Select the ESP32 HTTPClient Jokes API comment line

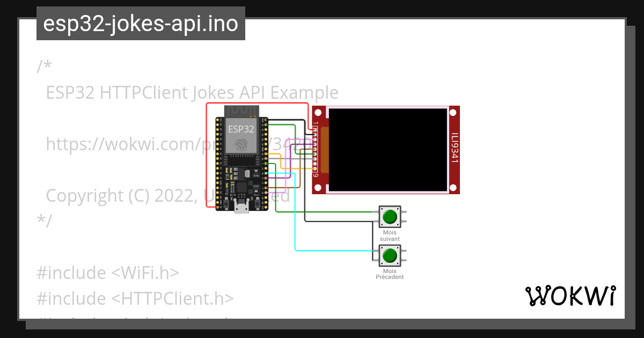pyautogui.click(x=192, y=92)
